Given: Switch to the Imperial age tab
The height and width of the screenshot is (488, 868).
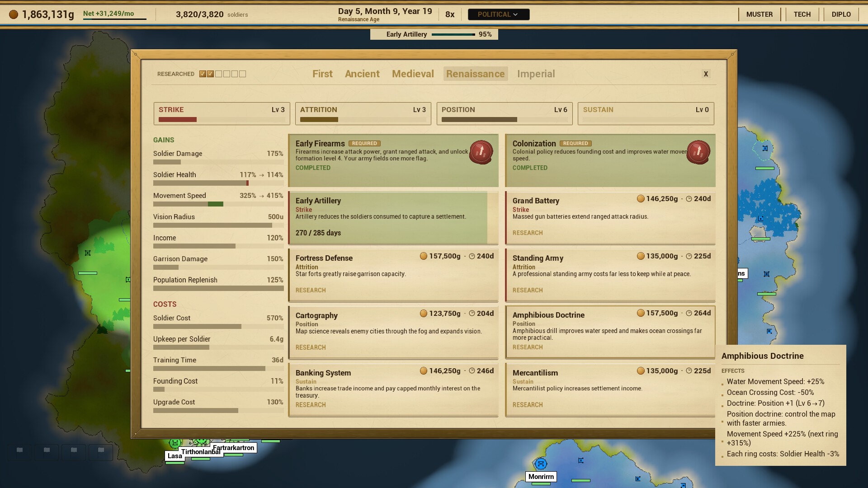Looking at the screenshot, I should [x=536, y=74].
